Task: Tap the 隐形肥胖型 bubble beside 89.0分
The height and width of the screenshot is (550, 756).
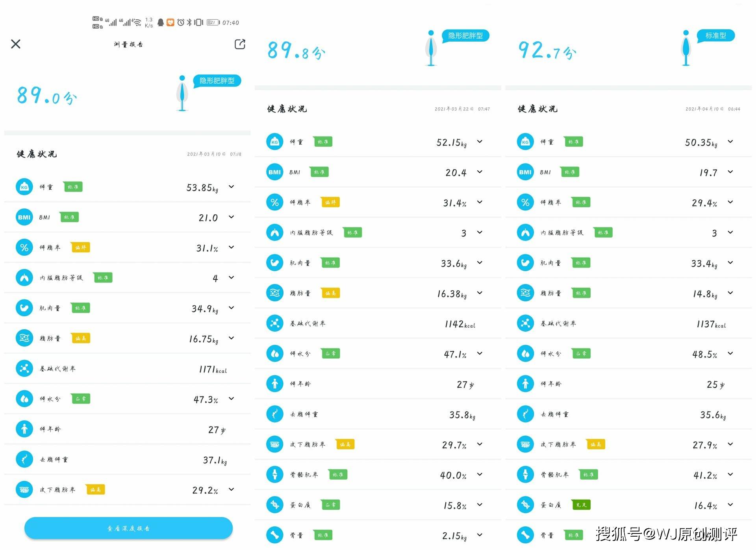Action: pos(217,81)
